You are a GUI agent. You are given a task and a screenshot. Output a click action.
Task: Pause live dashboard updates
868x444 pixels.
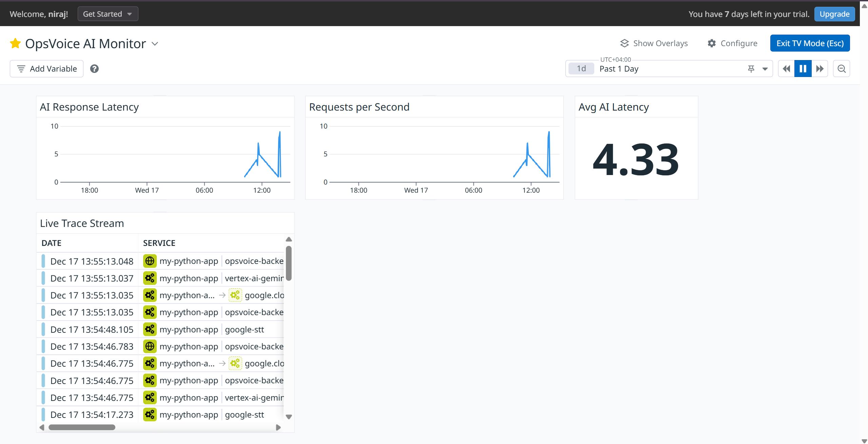coord(803,69)
